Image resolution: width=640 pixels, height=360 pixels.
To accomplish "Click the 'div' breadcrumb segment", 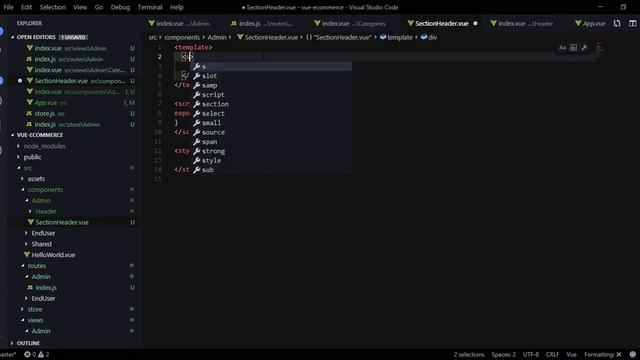I will 429,37.
